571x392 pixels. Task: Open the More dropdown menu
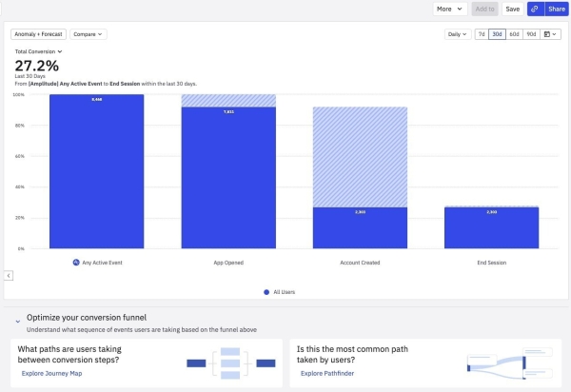point(450,9)
